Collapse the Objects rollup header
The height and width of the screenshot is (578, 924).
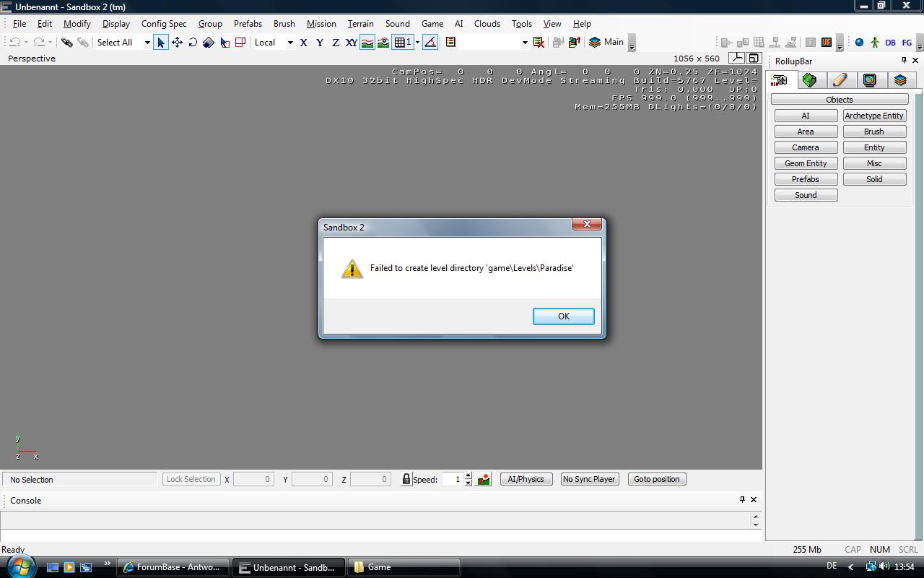(840, 100)
